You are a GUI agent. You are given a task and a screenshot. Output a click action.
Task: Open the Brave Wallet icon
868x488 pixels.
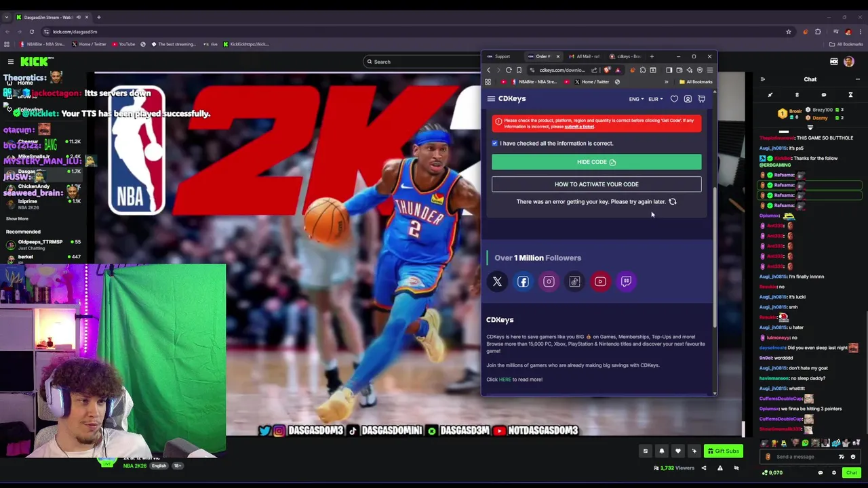pos(679,70)
